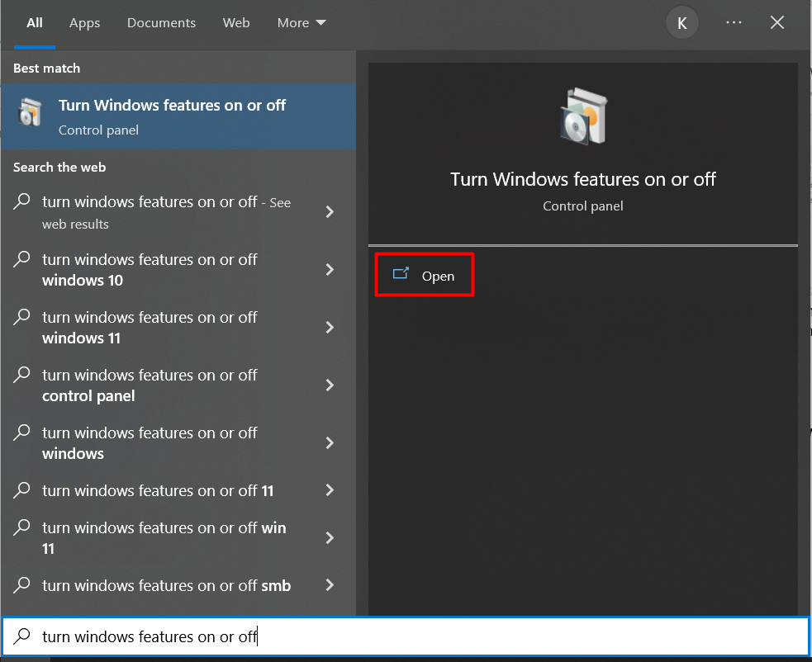Expand arrow for 'windows 10' suggestion
812x662 pixels.
[330, 269]
